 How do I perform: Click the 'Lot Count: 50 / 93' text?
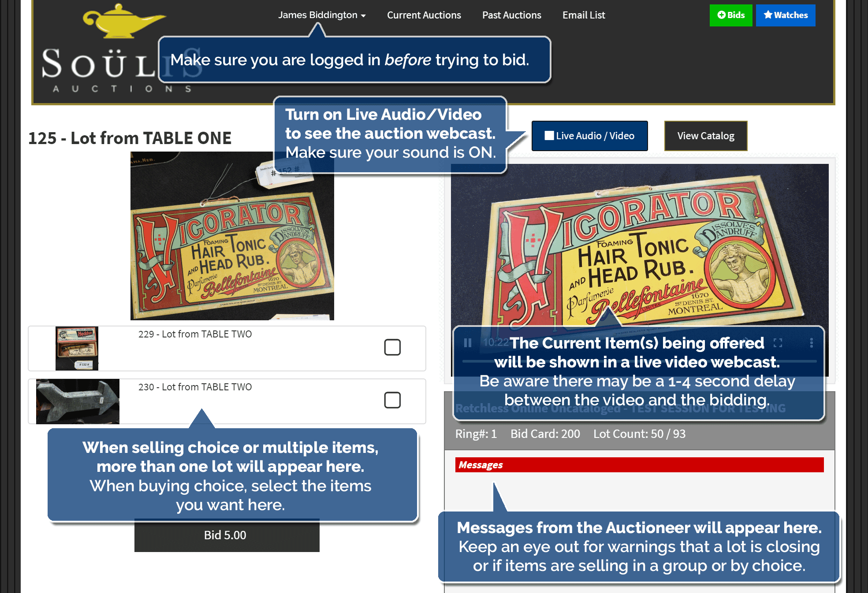click(x=639, y=434)
